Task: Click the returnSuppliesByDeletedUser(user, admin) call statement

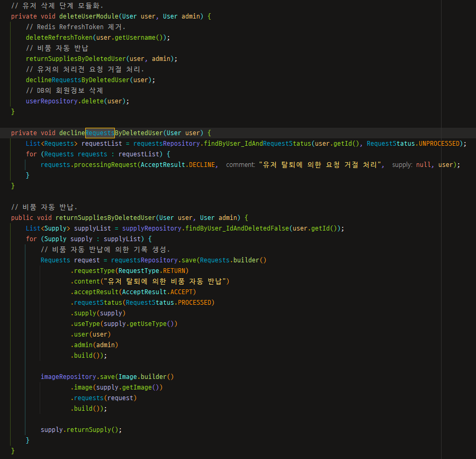Action: pos(101,59)
